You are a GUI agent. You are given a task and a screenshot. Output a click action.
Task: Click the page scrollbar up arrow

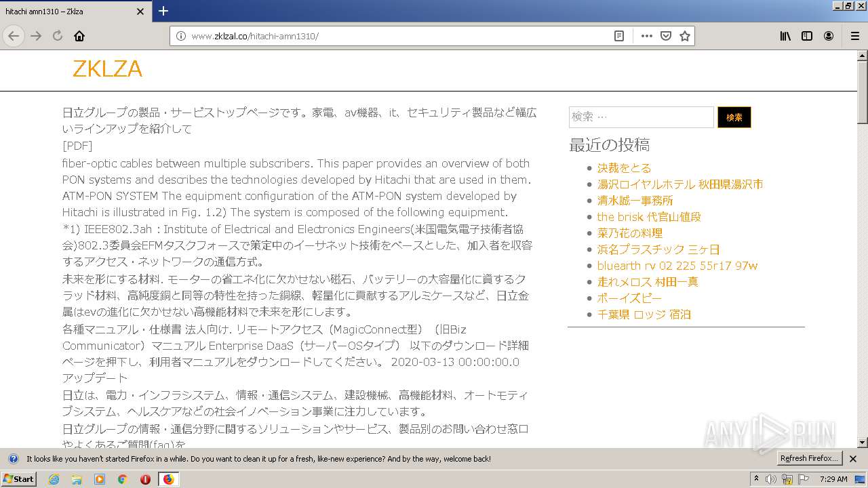[862, 56]
